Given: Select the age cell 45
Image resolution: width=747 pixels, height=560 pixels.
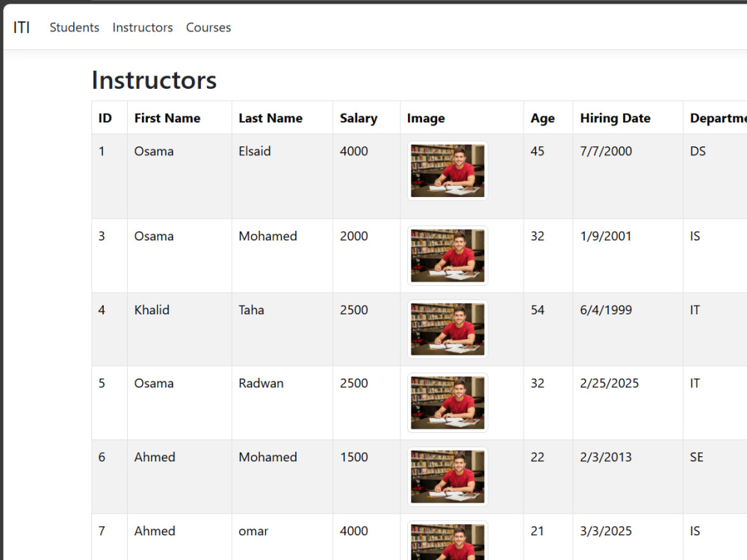Looking at the screenshot, I should point(537,152).
